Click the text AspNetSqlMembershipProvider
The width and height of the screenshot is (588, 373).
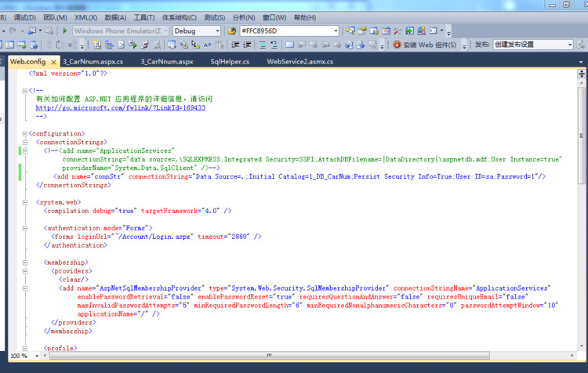(151, 288)
